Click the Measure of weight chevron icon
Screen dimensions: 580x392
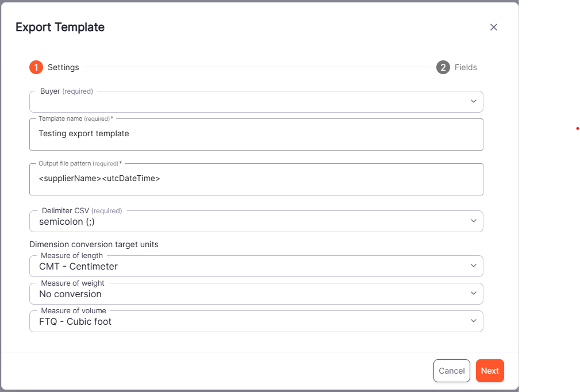(x=474, y=294)
